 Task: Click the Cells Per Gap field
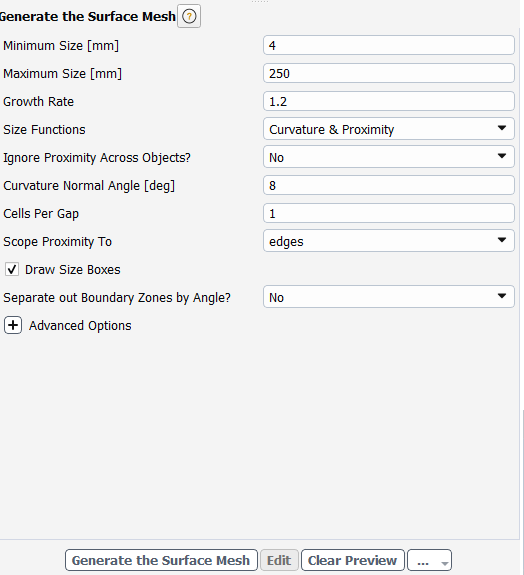[389, 213]
